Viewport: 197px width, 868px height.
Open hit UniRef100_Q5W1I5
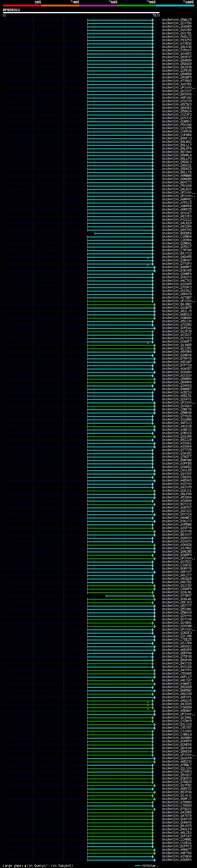click(x=177, y=20)
